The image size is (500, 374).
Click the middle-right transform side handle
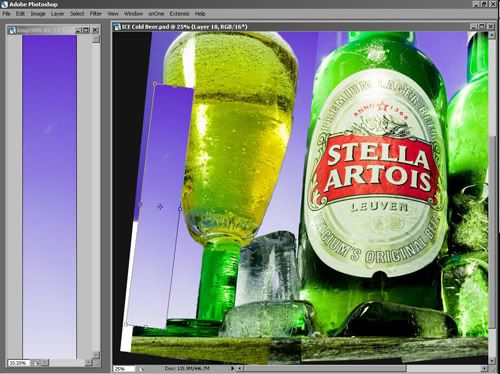point(180,209)
